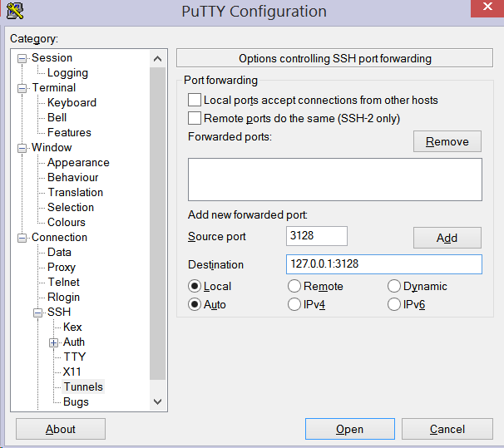504x448 pixels.
Task: Click the Cancel button
Action: 447,429
